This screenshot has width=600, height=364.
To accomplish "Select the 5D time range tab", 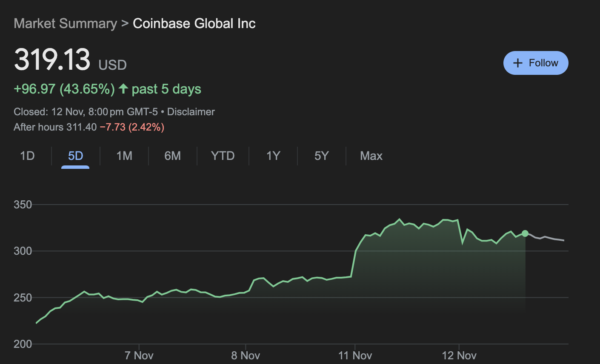I will [75, 156].
